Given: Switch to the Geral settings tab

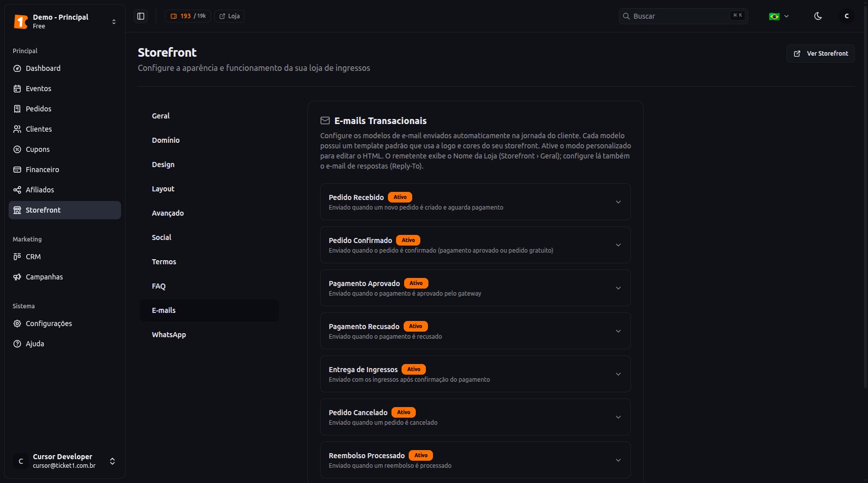Looking at the screenshot, I should (x=209, y=116).
